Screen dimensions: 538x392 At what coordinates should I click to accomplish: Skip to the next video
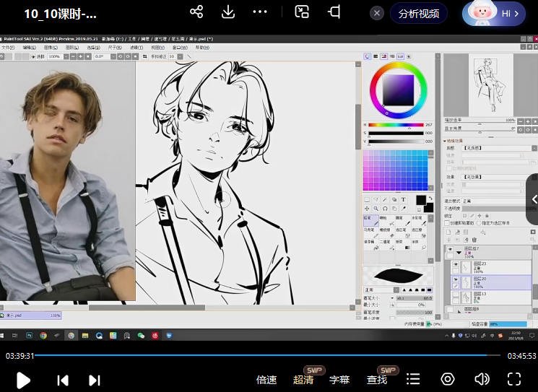click(x=94, y=380)
